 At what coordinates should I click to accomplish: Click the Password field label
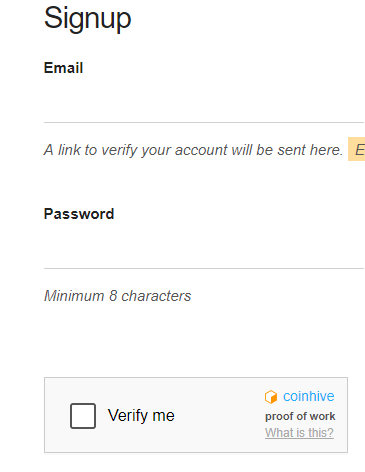tap(79, 214)
